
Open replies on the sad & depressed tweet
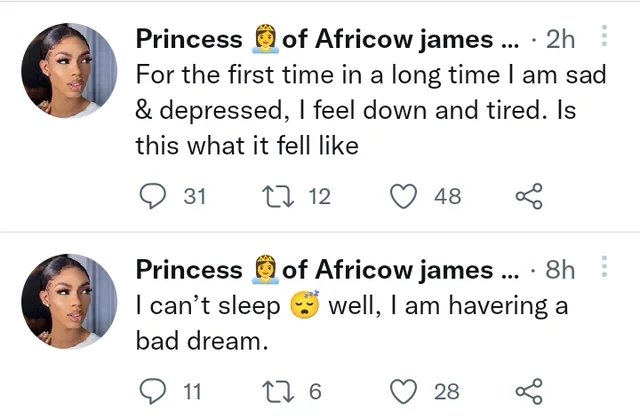tap(153, 196)
